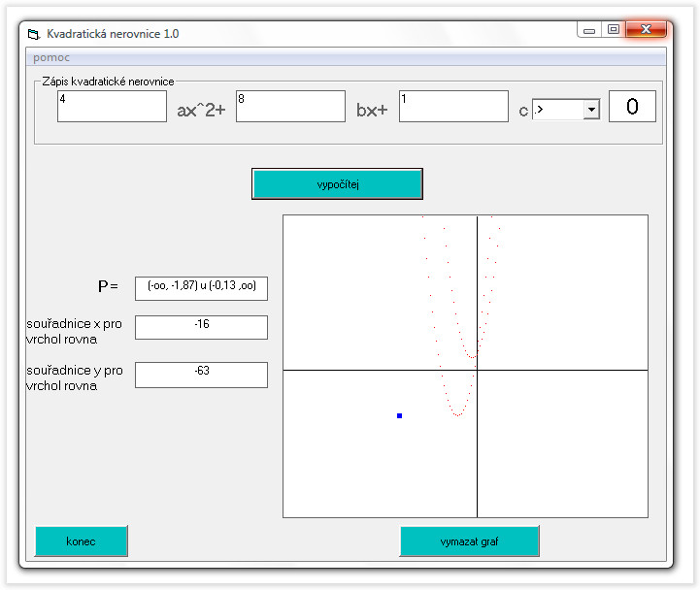Open the pomoc menu

pos(51,57)
